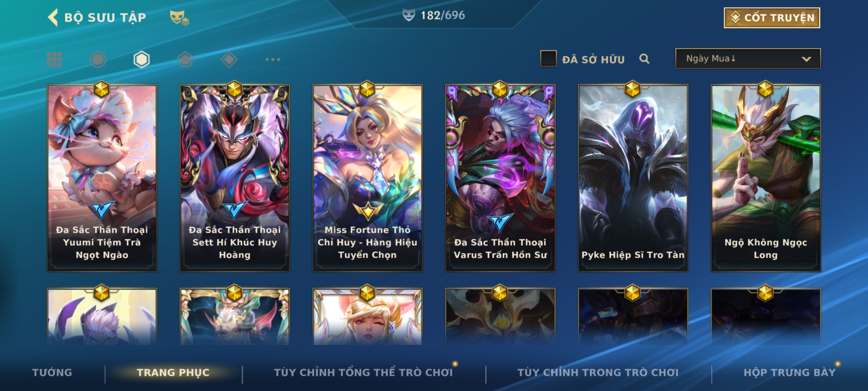
Task: Go back using the Bộ Sưu Tập arrow
Action: (53, 17)
